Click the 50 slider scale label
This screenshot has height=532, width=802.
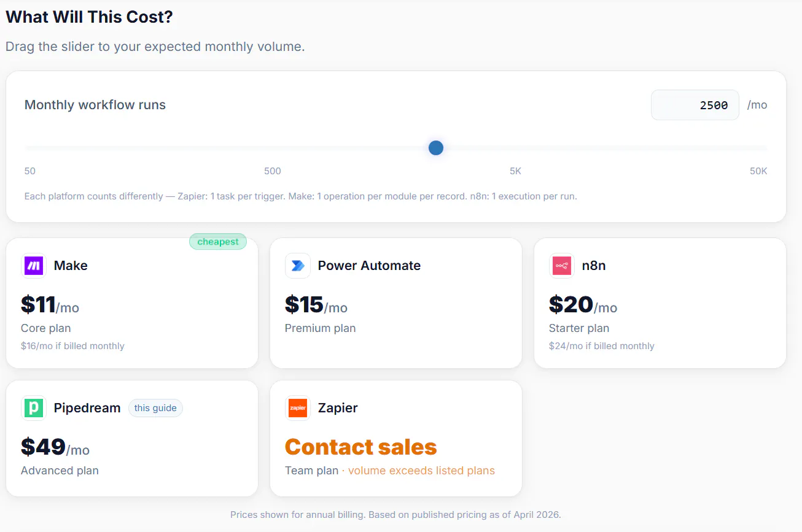click(30, 171)
